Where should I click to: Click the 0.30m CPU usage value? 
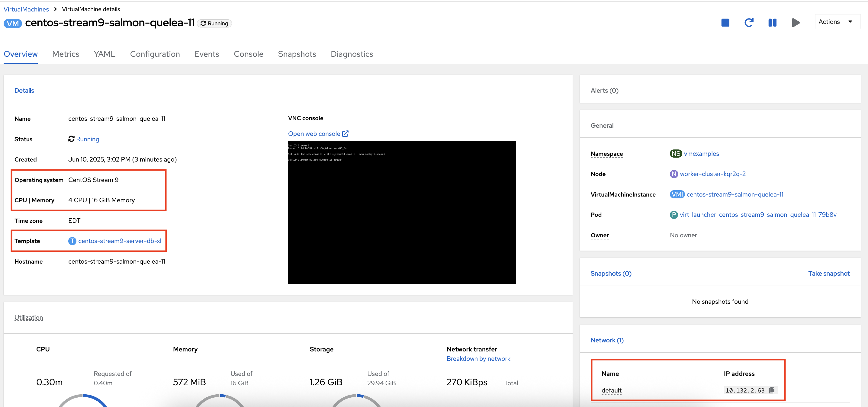pos(50,382)
